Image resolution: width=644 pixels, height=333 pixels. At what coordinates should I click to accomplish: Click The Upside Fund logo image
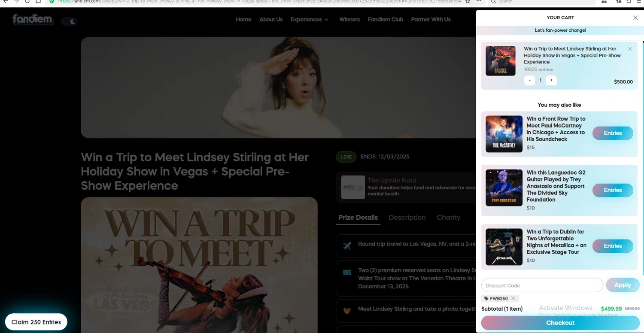coord(353,187)
